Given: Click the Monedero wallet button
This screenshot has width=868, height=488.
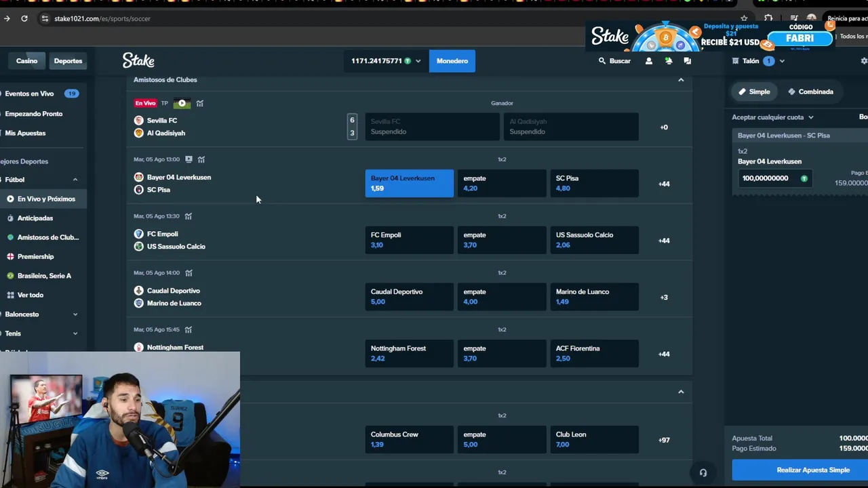Looking at the screenshot, I should coord(452,61).
